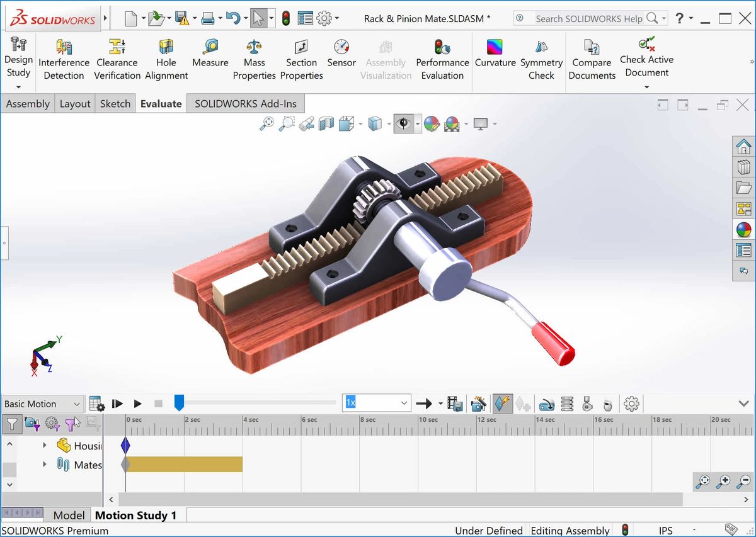Screen dimensions: 756x537
Task: Enable the timeline filter in the MotionManager
Action: point(12,424)
